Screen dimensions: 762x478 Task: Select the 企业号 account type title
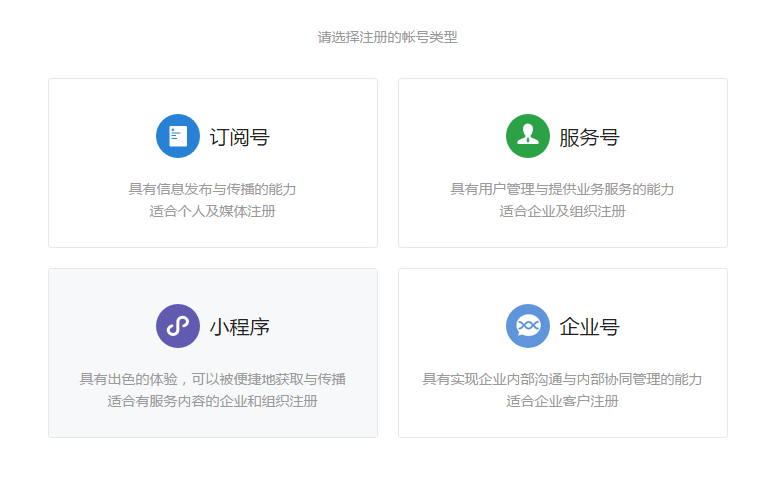(x=589, y=327)
